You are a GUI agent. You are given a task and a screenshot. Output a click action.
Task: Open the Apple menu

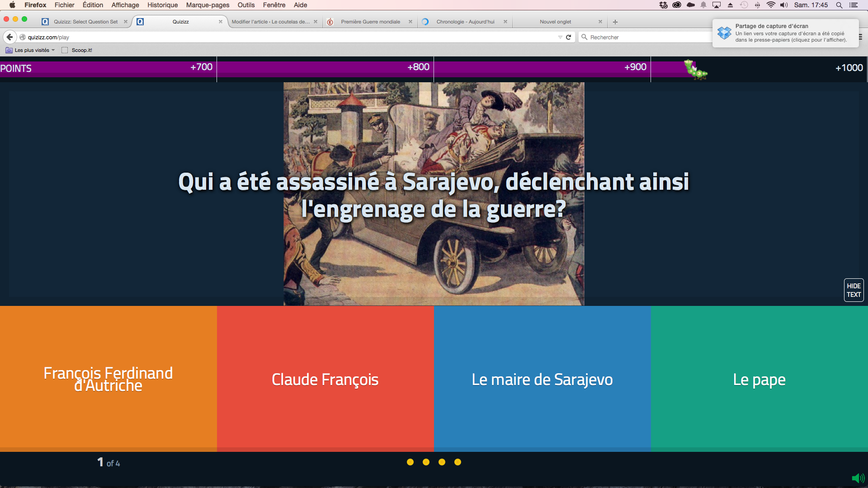[x=12, y=5]
